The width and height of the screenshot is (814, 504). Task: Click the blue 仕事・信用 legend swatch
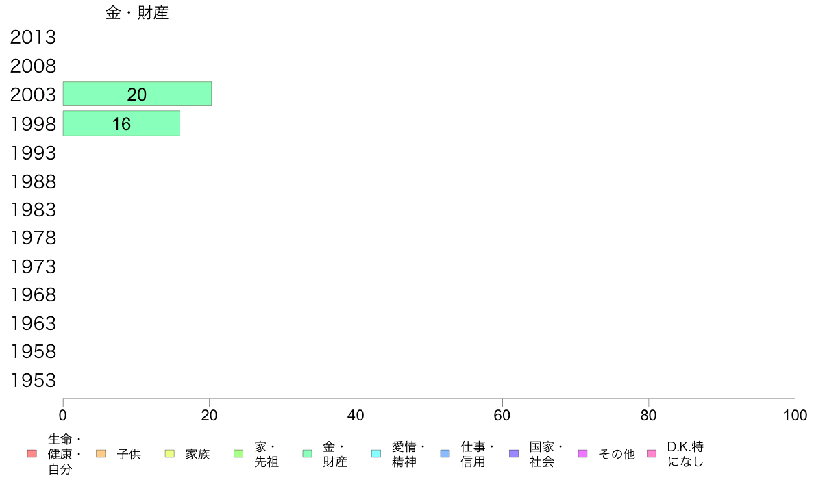point(445,454)
